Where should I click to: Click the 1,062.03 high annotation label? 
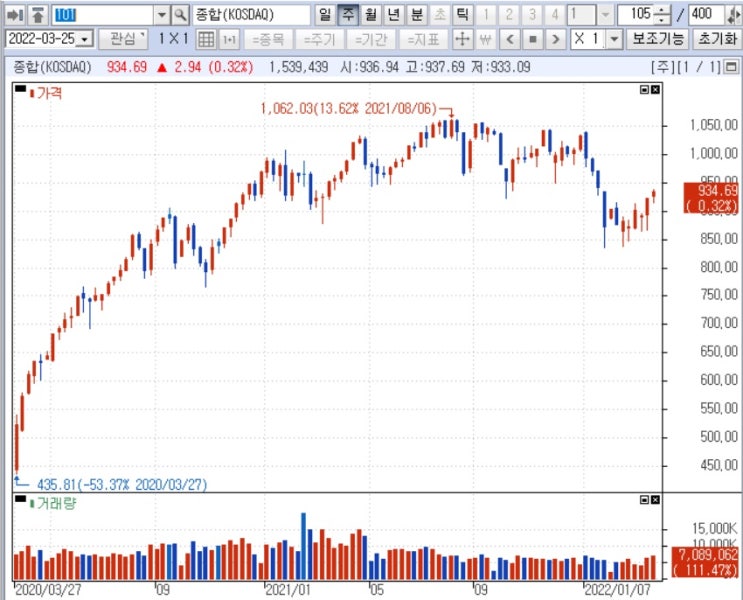tap(348, 109)
